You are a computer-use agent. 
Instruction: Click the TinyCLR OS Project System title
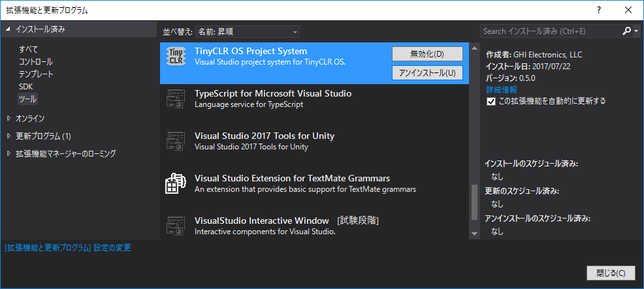point(251,52)
